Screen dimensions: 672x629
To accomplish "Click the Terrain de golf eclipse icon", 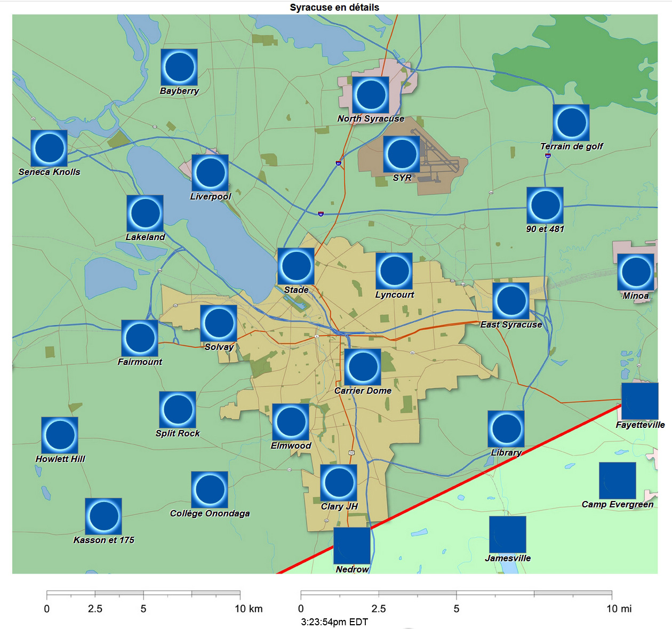I will pos(571,123).
